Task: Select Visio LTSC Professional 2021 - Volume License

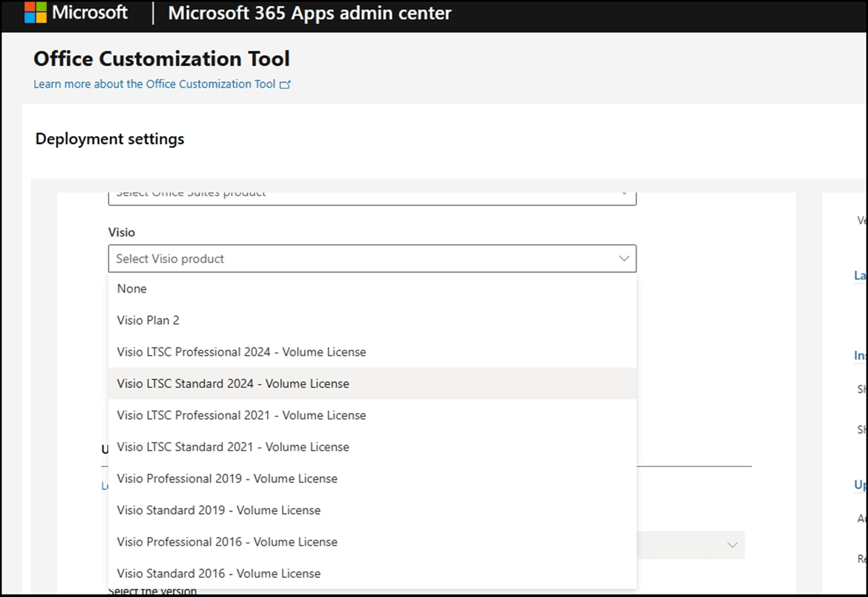Action: click(241, 415)
